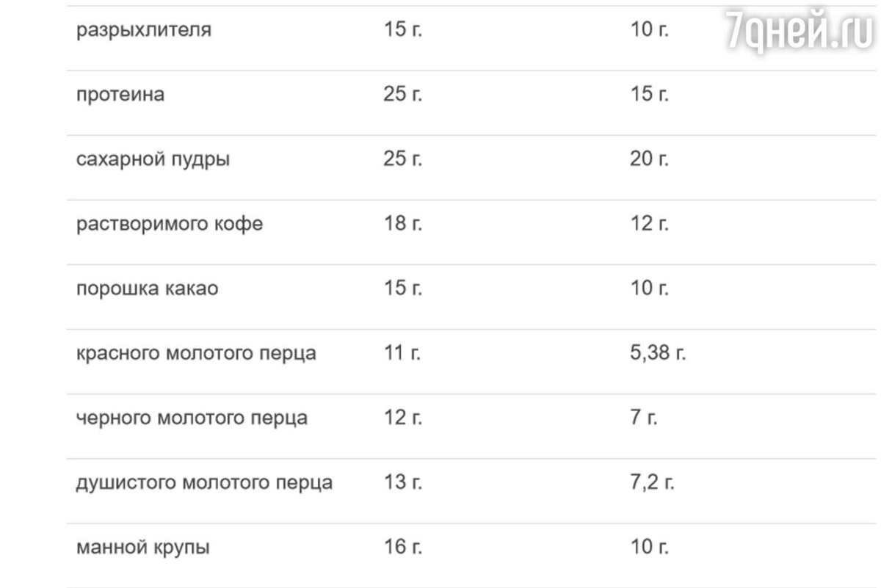Click the 5,38 г. value
Viewport: 881px width, 588px height.
[658, 354]
